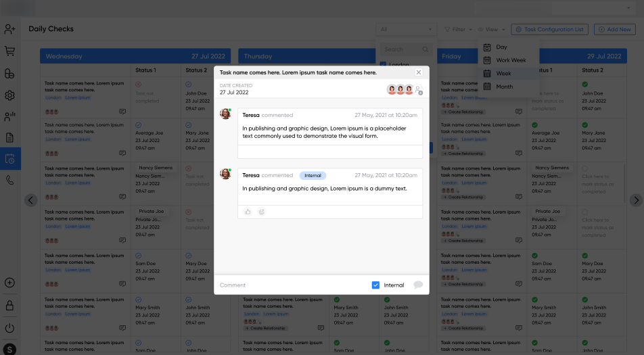This screenshot has height=355, width=644.
Task: Open Task Configuration List
Action: [549, 29]
